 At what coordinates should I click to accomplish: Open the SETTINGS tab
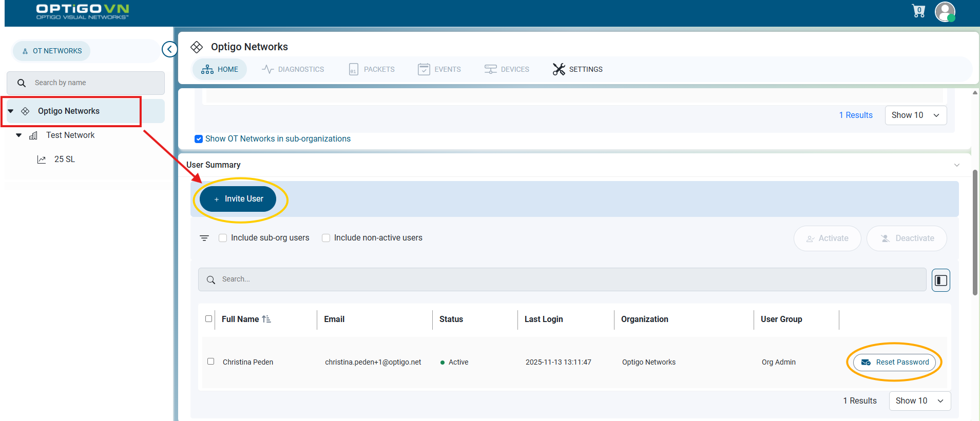[578, 69]
